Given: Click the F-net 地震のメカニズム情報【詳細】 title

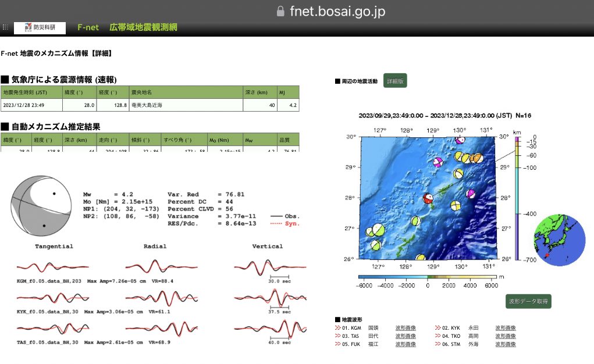Looking at the screenshot, I should 56,53.
